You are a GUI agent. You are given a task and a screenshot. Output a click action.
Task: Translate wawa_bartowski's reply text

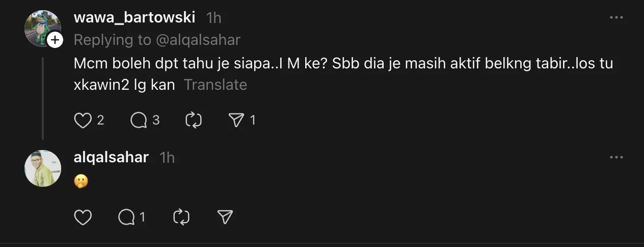click(215, 85)
